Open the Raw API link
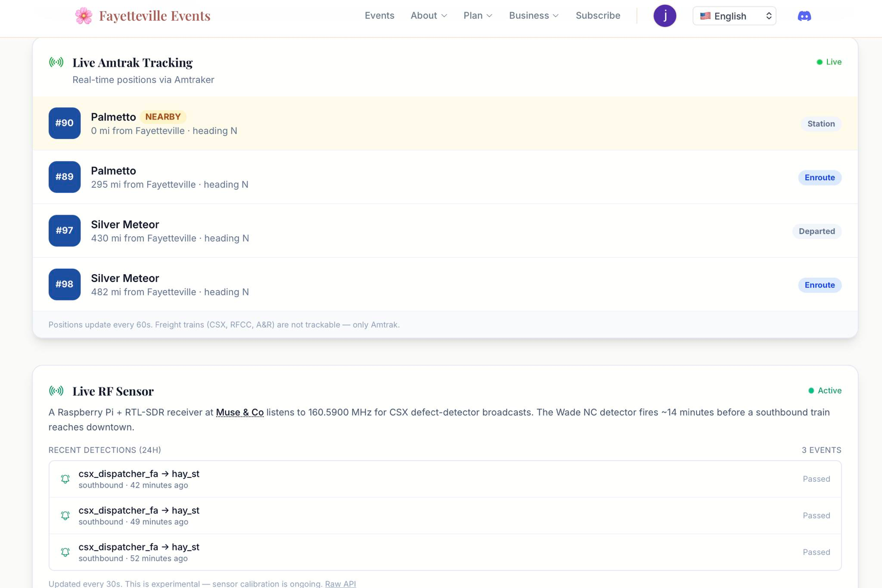The height and width of the screenshot is (588, 882). point(340,584)
